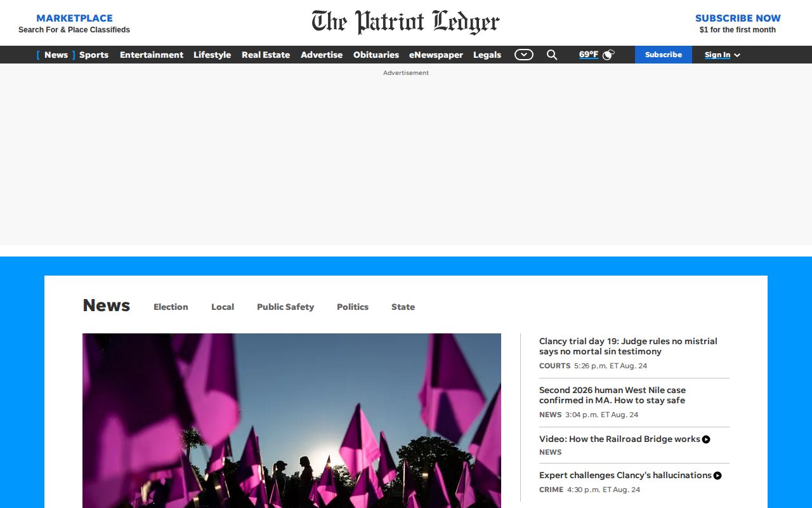This screenshot has width=812, height=508.
Task: Open the Advertise menu item
Action: coord(322,55)
